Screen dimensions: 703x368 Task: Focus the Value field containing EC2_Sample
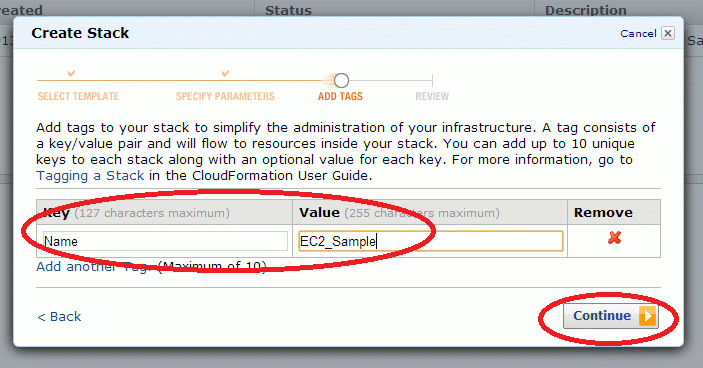(430, 241)
